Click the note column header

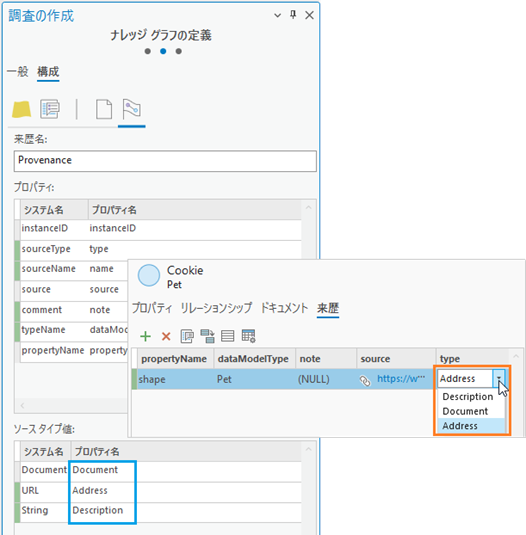[326, 359]
